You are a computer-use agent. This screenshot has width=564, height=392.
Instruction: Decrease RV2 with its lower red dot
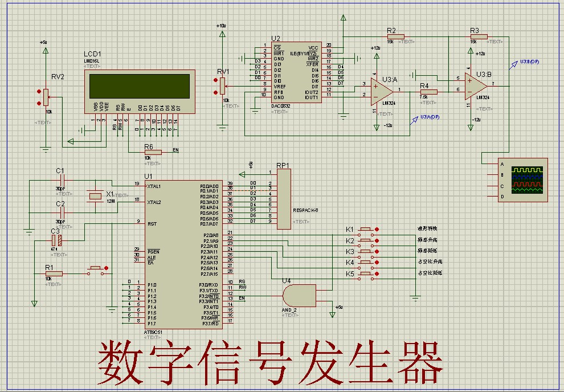39,103
